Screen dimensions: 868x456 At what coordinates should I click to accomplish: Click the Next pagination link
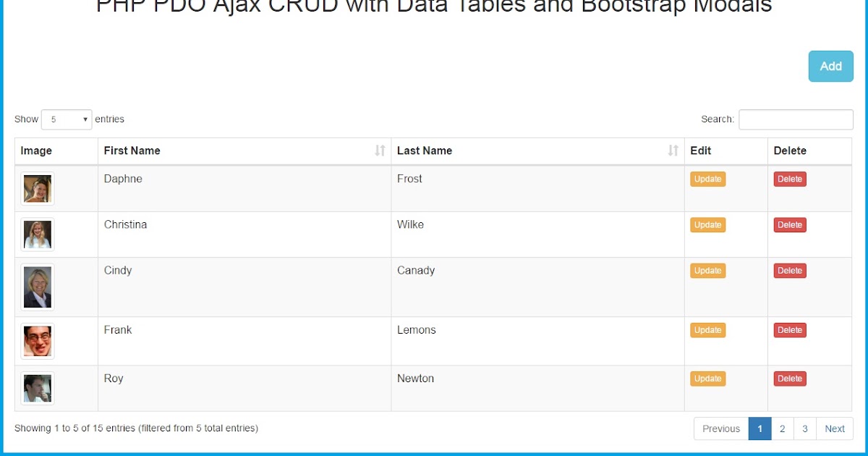pyautogui.click(x=835, y=428)
